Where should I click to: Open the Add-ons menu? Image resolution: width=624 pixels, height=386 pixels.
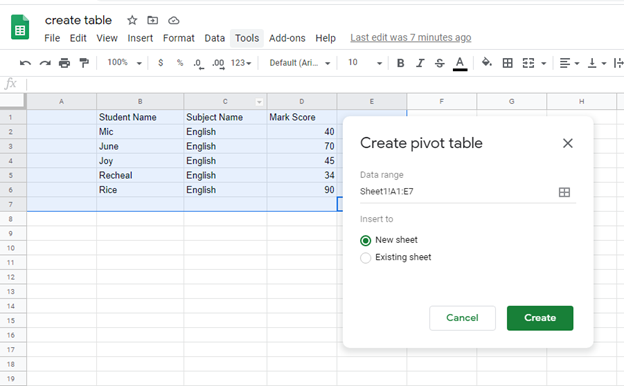287,38
